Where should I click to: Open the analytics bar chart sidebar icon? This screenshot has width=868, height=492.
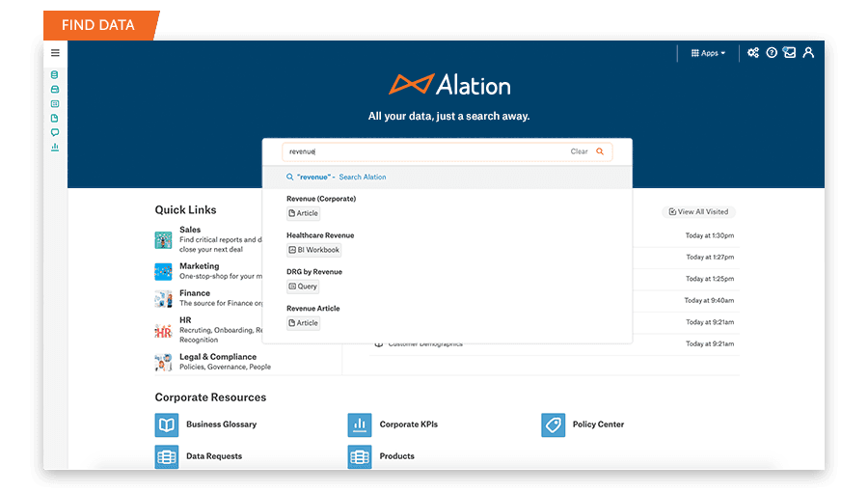tap(54, 147)
